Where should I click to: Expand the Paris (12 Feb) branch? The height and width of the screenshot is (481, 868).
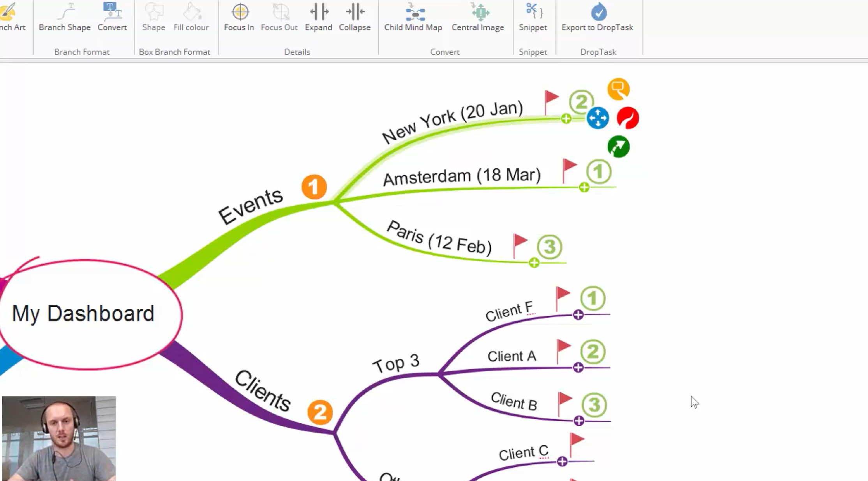[533, 262]
